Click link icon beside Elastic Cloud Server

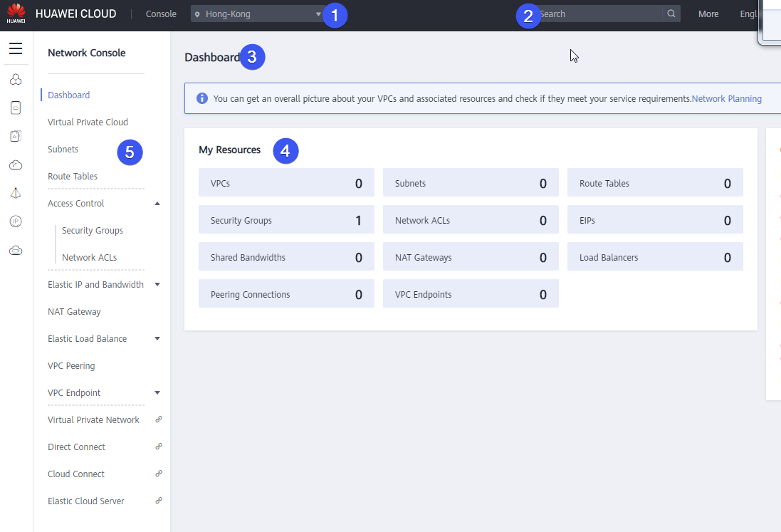tap(158, 500)
